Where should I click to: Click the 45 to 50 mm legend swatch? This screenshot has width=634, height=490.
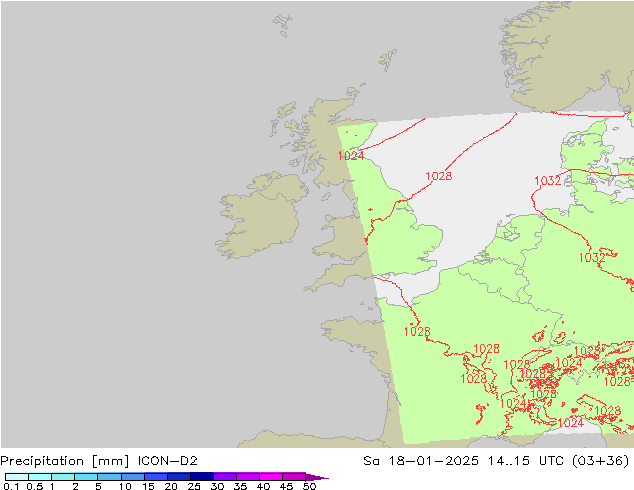[294, 477]
